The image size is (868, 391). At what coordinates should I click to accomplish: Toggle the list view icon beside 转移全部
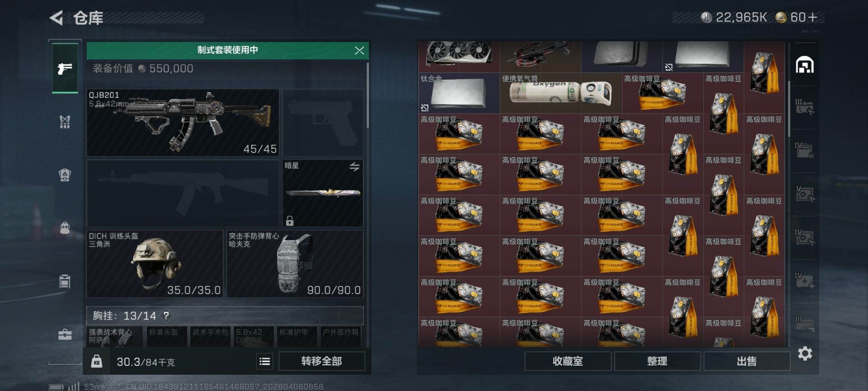tap(265, 361)
